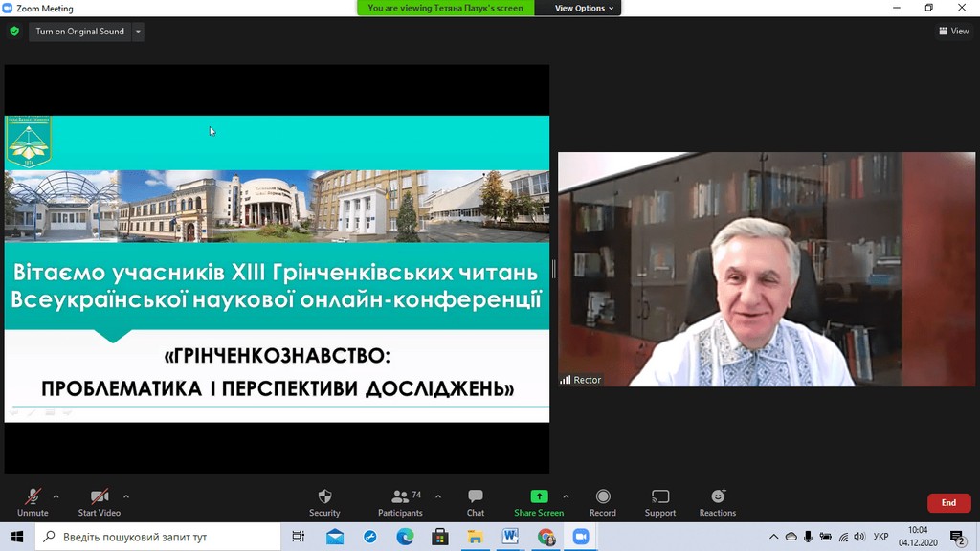Open the View Options menu
The width and height of the screenshot is (980, 551).
point(578,7)
